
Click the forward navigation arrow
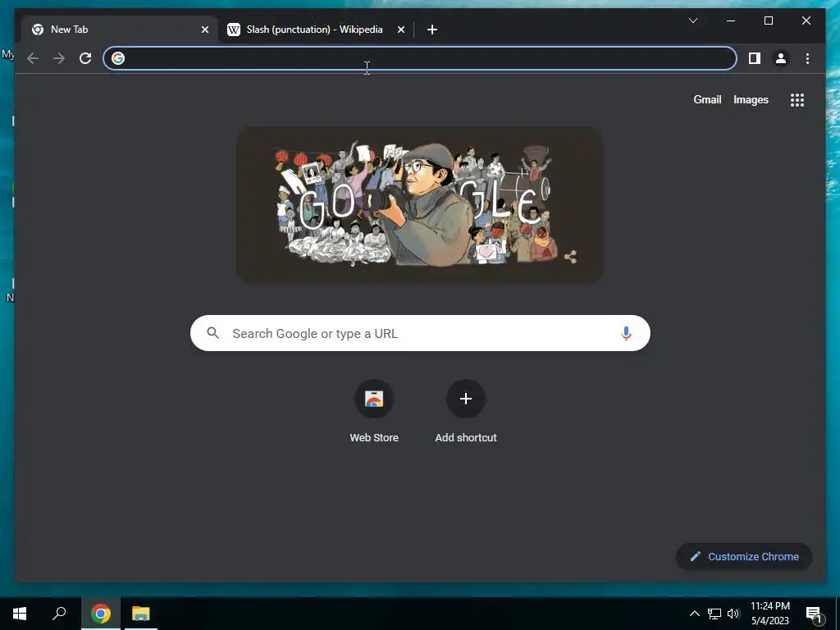[59, 58]
